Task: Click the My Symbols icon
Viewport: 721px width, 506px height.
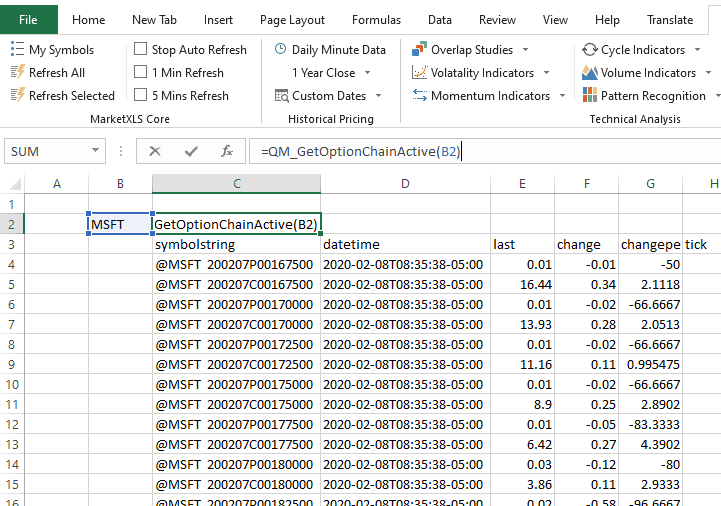Action: pyautogui.click(x=17, y=50)
